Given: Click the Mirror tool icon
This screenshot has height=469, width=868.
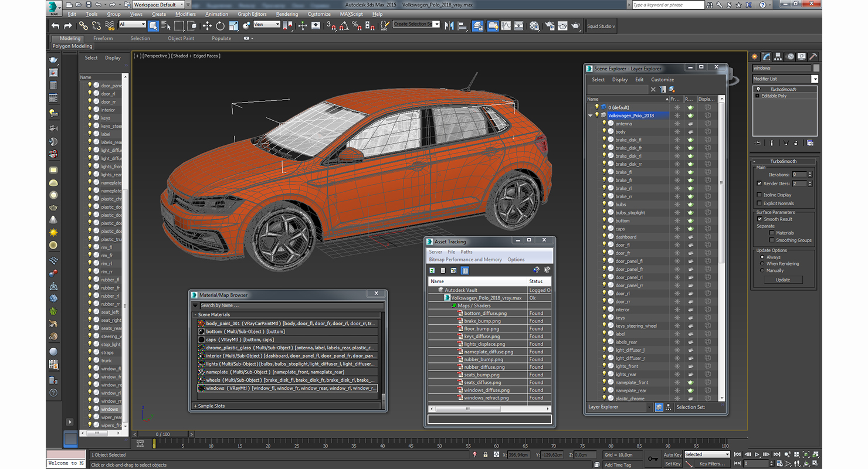Looking at the screenshot, I should [449, 26].
